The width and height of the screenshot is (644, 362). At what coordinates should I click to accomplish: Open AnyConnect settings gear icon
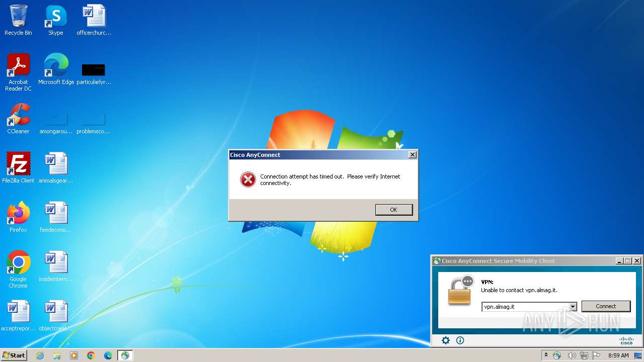(x=445, y=340)
